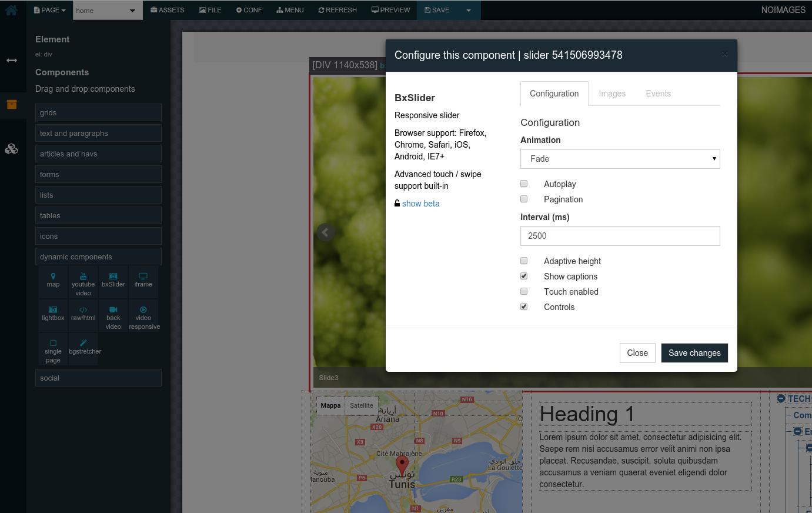Select the lightbox component
This screenshot has width=812, height=513.
[53, 314]
